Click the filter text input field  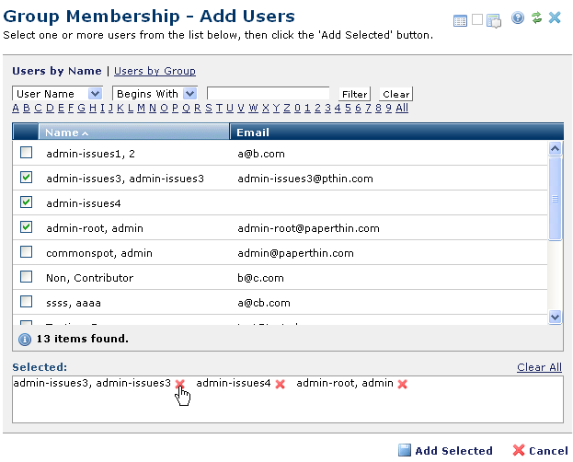tap(268, 94)
